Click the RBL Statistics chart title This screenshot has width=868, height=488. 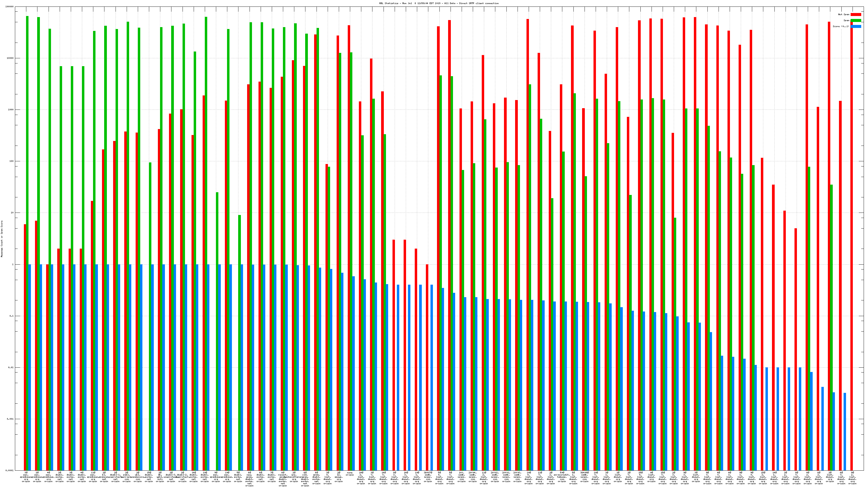point(439,3)
